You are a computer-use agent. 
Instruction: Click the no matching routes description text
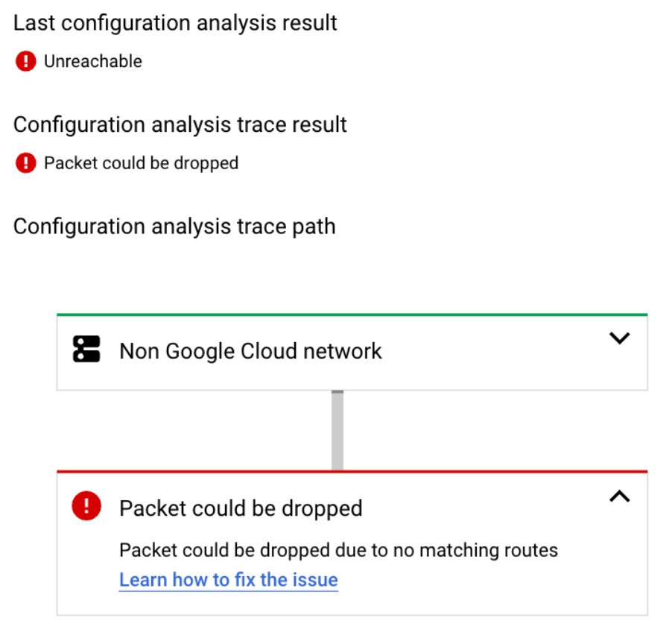tap(337, 550)
